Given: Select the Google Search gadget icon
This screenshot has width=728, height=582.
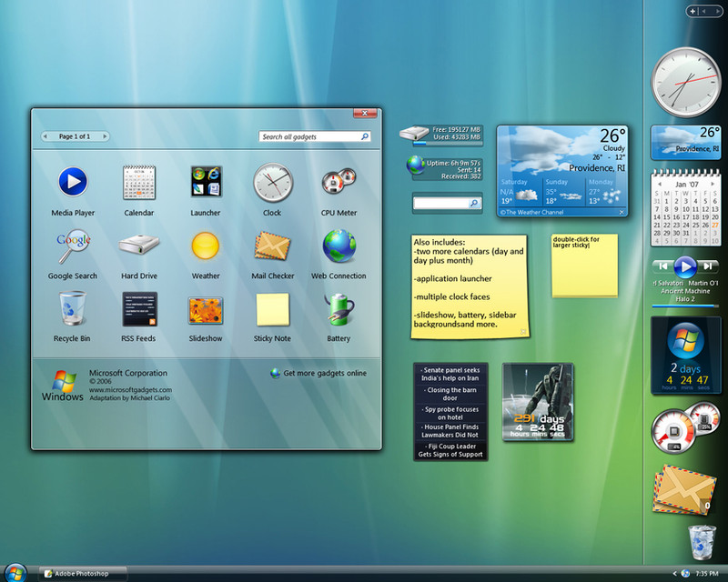Looking at the screenshot, I should click(73, 246).
